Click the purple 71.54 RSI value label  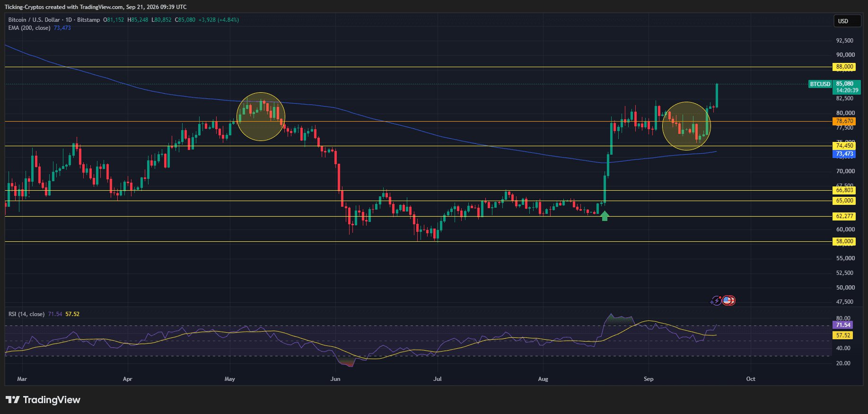pyautogui.click(x=843, y=325)
